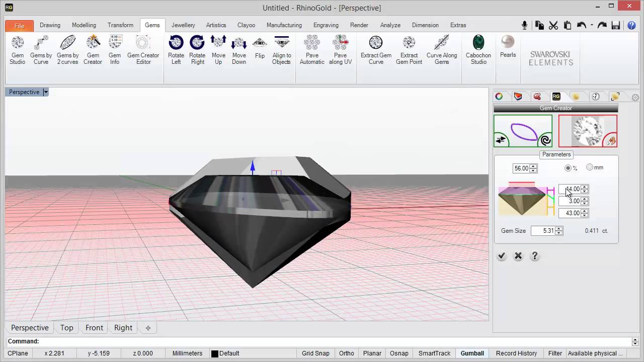Viewport: 644px width, 362px height.
Task: Switch to the Jewellery ribbon tab
Action: pos(183,25)
